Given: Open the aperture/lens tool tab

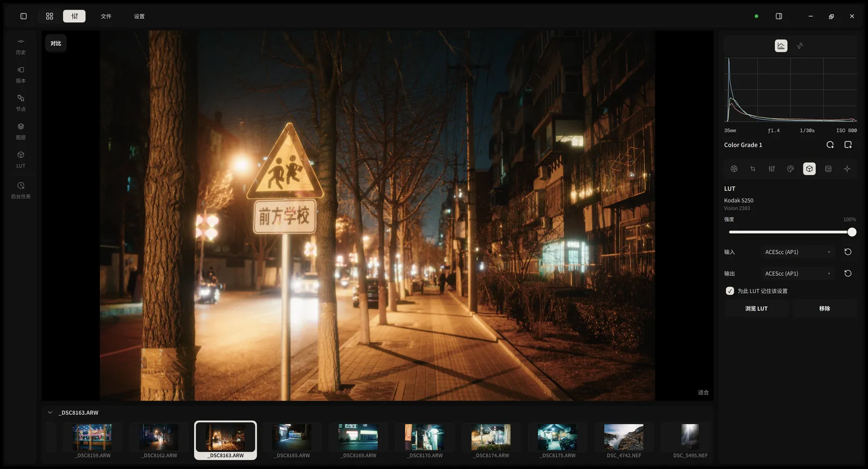Looking at the screenshot, I should click(x=734, y=169).
